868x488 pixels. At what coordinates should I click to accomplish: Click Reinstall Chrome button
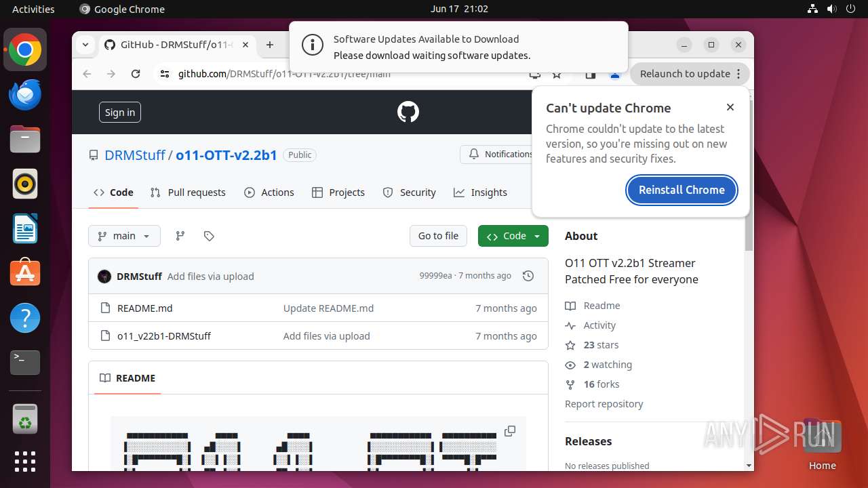[x=682, y=190]
